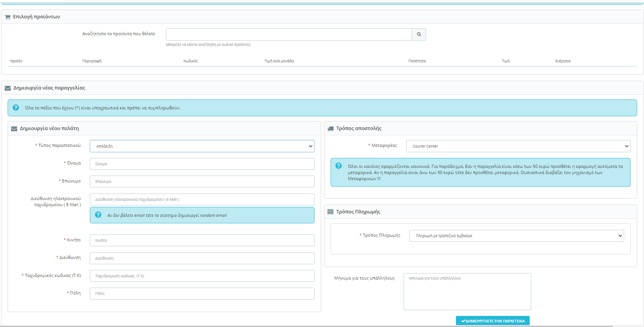
Task: Click into the Επώνυμο field
Action: [202, 181]
